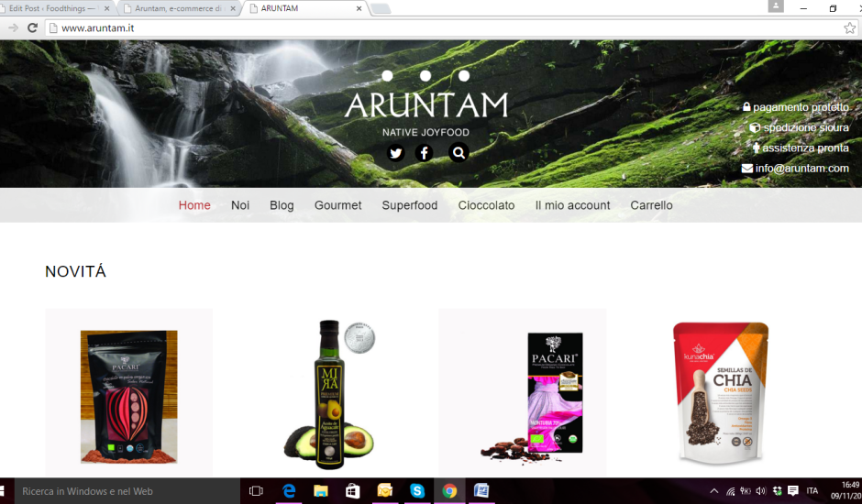Click the Chrome user profile icon
The image size is (862, 504).
pyautogui.click(x=776, y=6)
